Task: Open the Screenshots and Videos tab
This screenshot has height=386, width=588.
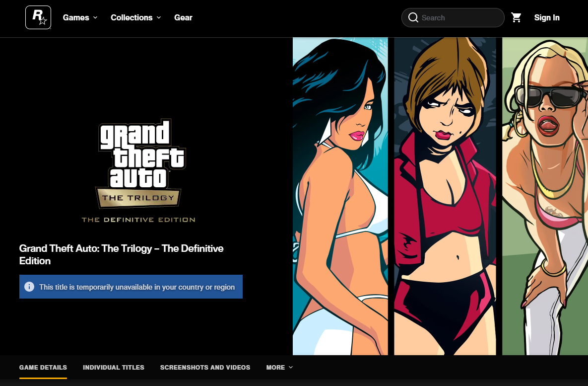Action: click(205, 368)
